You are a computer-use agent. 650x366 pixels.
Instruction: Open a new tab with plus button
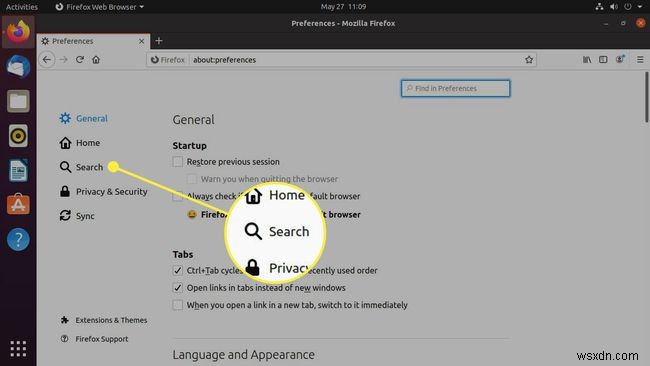(x=159, y=41)
